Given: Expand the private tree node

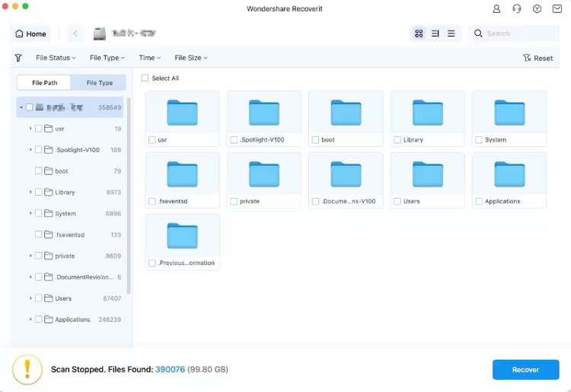Looking at the screenshot, I should point(30,256).
